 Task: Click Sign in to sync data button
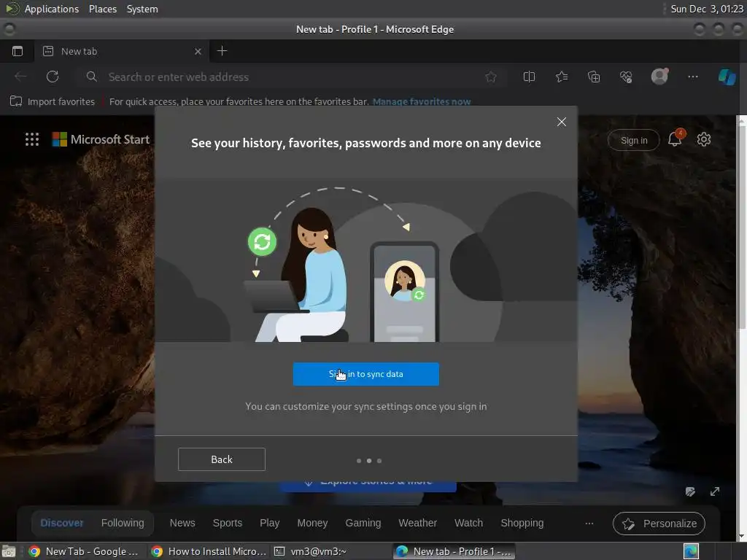click(366, 374)
